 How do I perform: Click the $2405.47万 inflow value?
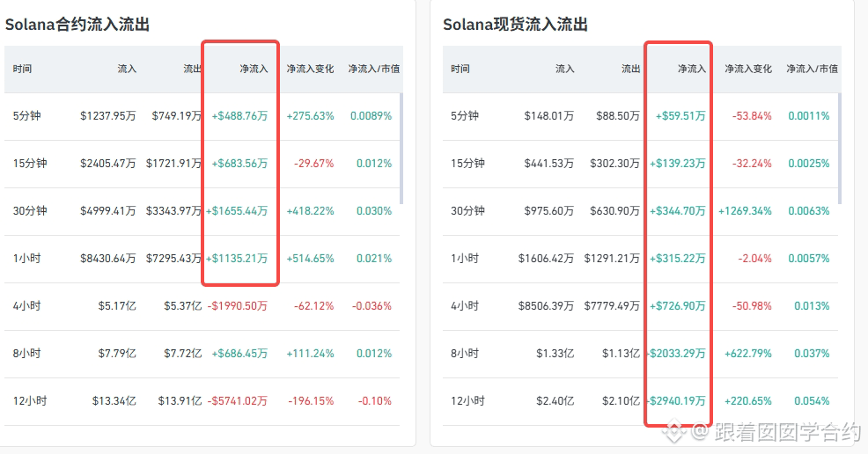(x=108, y=164)
